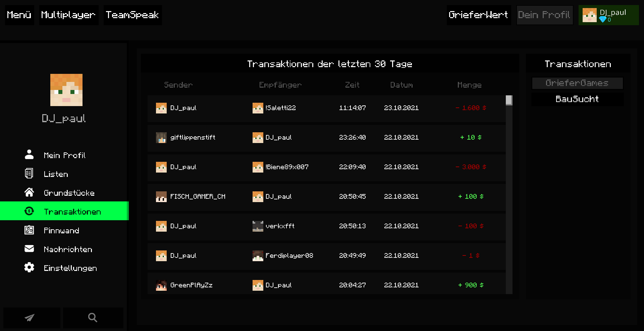The width and height of the screenshot is (644, 331).
Task: Click the Transaktionen coin icon in sidebar
Action: tap(29, 211)
